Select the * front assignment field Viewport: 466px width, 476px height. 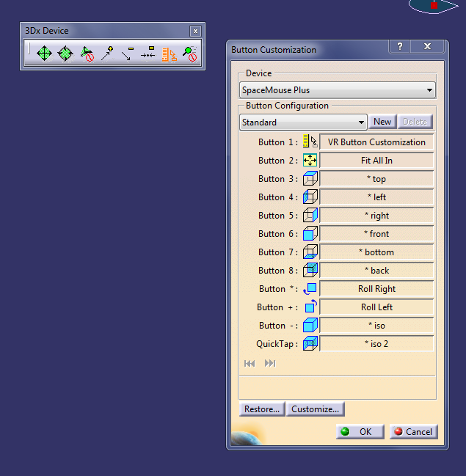(376, 234)
